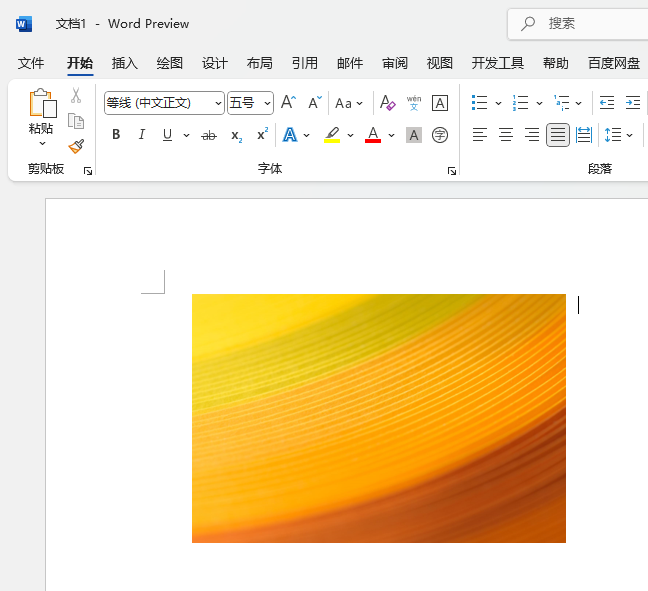This screenshot has width=648, height=591.
Task: Align text to the left
Action: point(480,135)
